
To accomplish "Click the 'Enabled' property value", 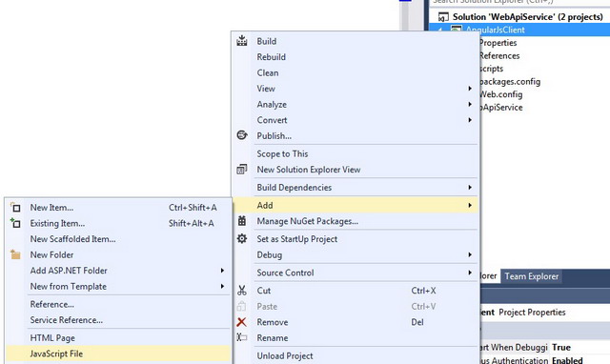I will tap(567, 360).
